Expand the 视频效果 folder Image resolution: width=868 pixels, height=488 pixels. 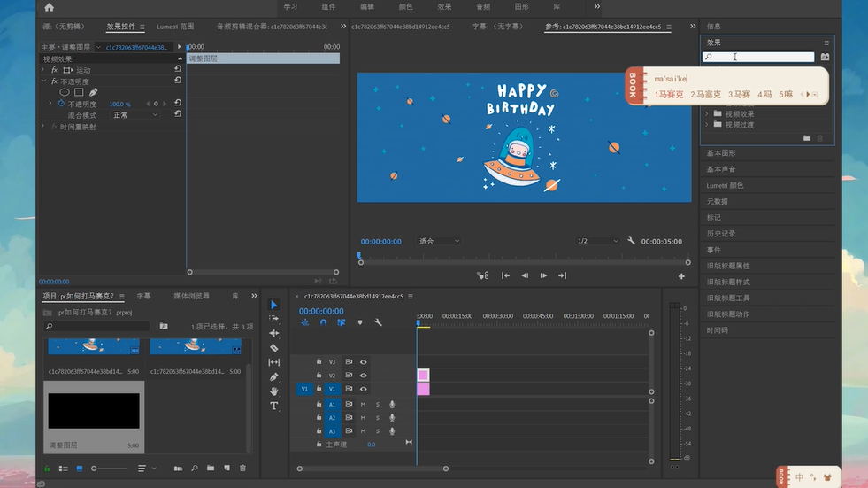707,113
